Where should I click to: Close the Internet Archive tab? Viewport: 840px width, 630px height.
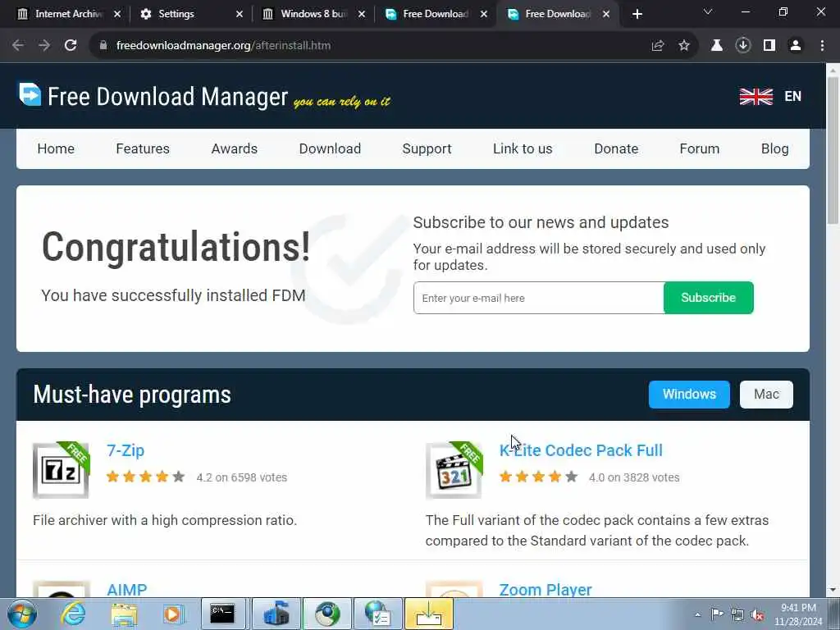[117, 14]
